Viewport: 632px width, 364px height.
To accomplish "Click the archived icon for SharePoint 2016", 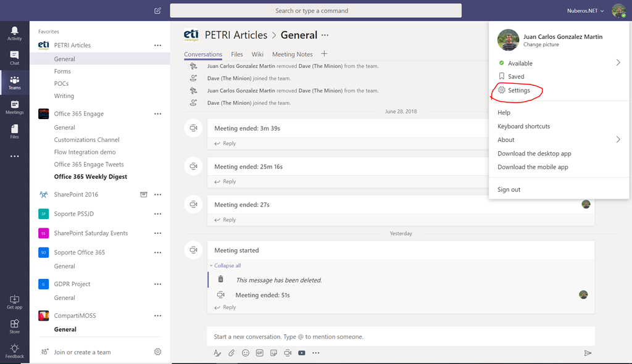I will point(143,195).
